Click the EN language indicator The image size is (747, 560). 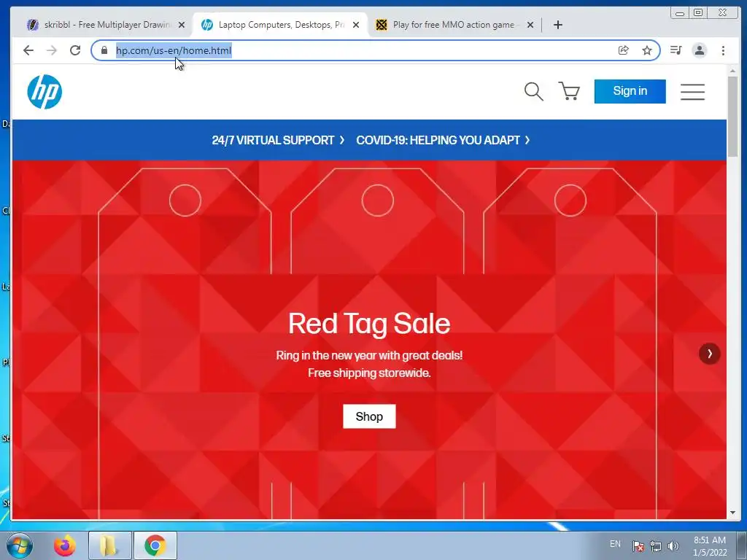click(x=615, y=543)
